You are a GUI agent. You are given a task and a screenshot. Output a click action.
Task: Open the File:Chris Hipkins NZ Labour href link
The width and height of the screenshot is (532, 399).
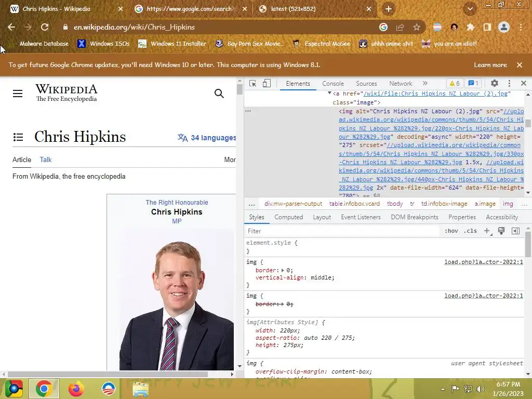(x=435, y=94)
